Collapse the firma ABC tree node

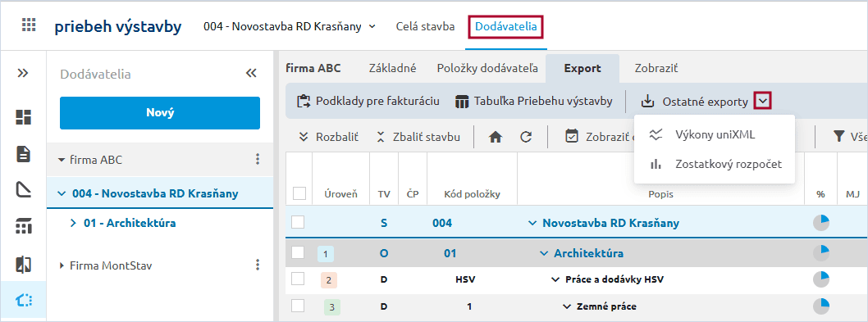click(x=61, y=161)
